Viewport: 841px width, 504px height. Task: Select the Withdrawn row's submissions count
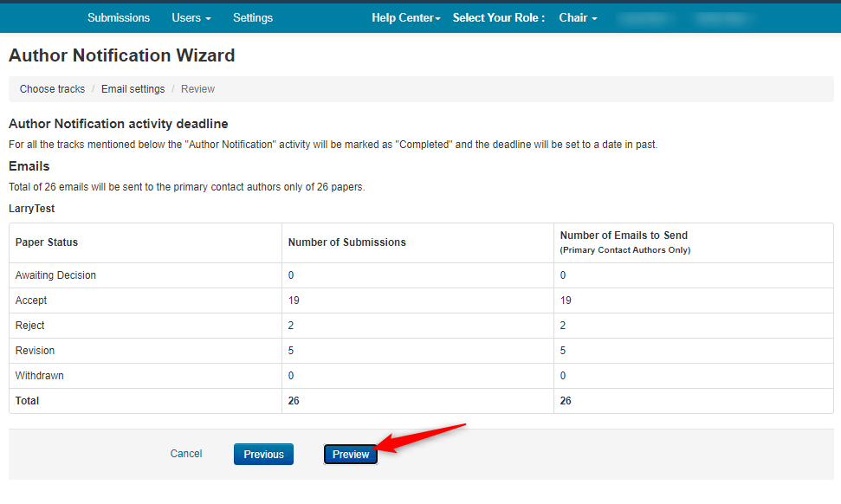point(291,376)
